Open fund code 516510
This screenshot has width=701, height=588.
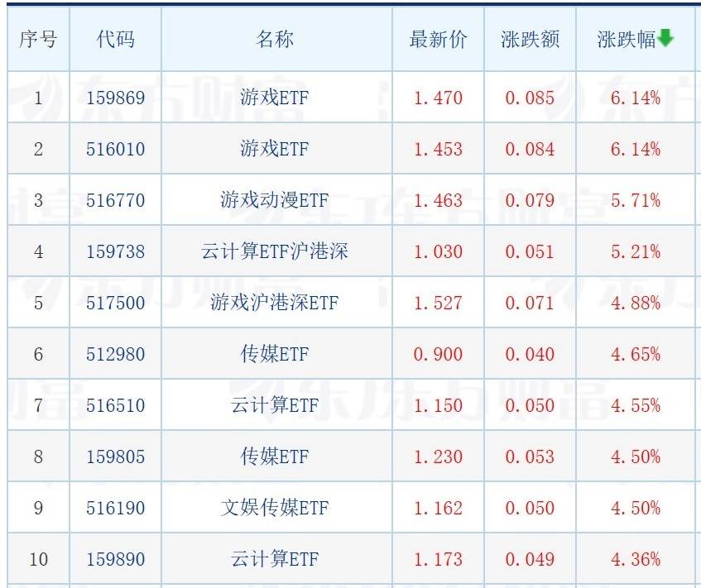(115, 406)
